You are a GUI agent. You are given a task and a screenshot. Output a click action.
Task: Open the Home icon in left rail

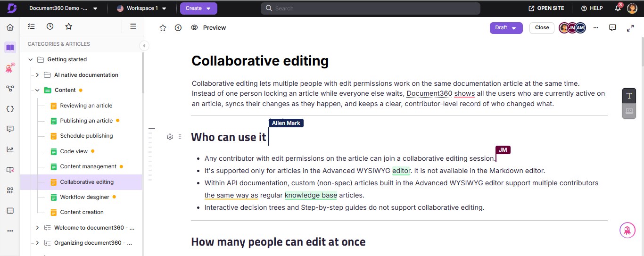(x=10, y=27)
